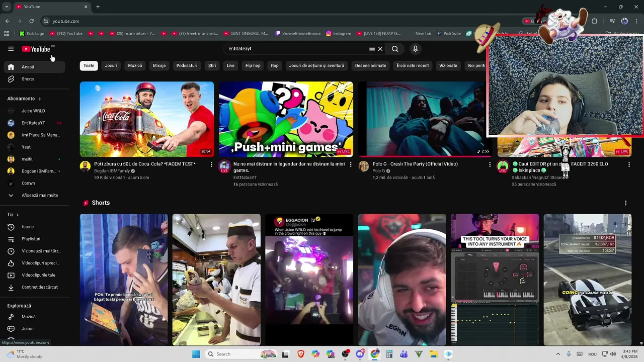Open the Kick Logo bookmark
This screenshot has width=644, height=362.
32,34
